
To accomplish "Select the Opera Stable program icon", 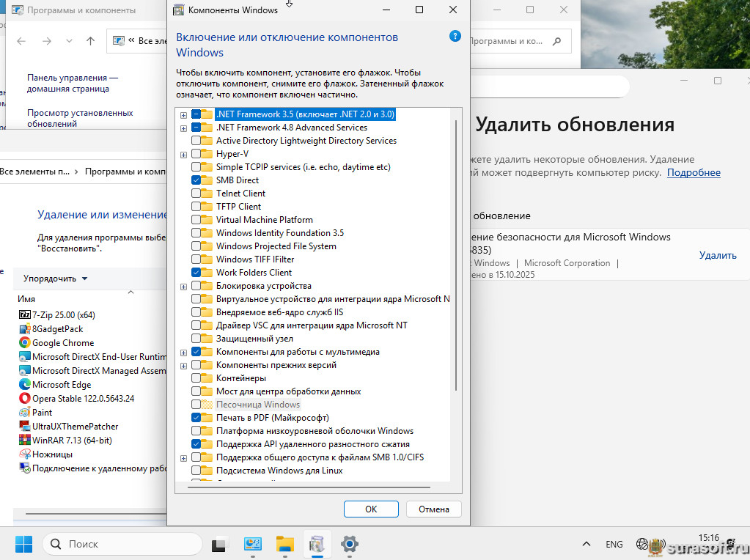I will pos(25,398).
